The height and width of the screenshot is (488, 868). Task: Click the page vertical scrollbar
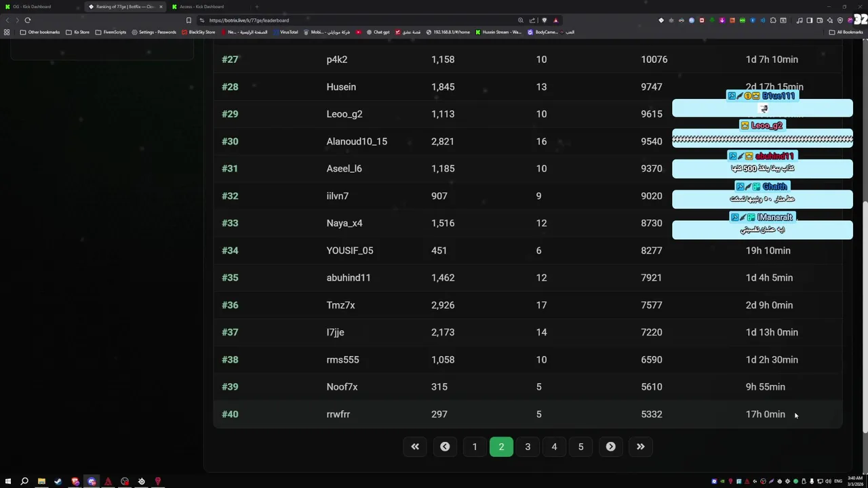click(x=865, y=319)
